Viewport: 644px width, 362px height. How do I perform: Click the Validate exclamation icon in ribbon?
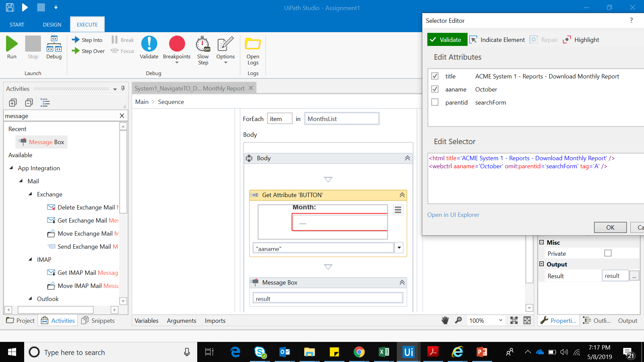point(149,44)
